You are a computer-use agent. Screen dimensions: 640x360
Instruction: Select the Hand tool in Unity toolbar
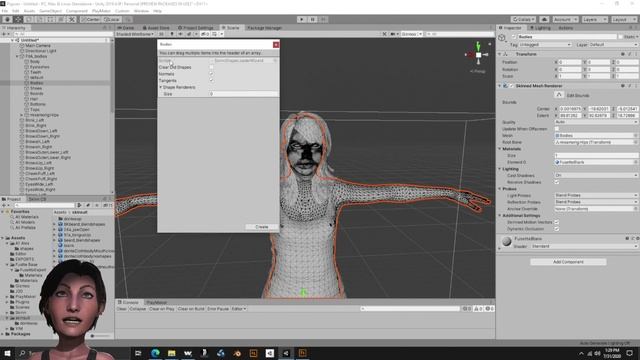click(x=7, y=19)
